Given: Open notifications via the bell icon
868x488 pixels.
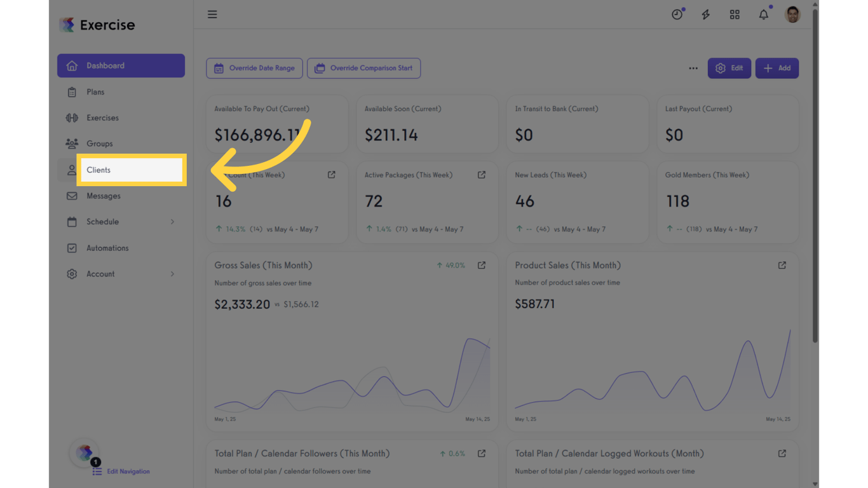Looking at the screenshot, I should pos(763,14).
